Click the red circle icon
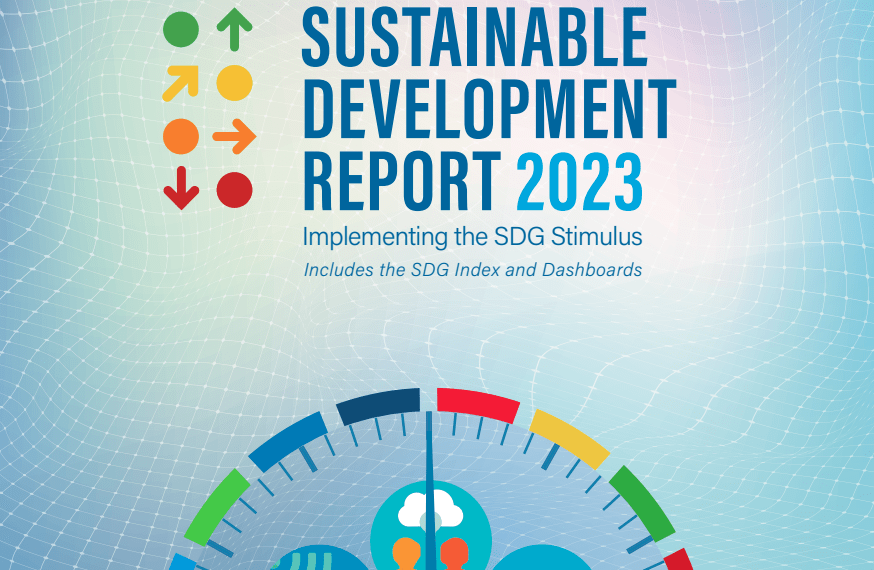Viewport: 874px width, 570px height. coord(235,190)
